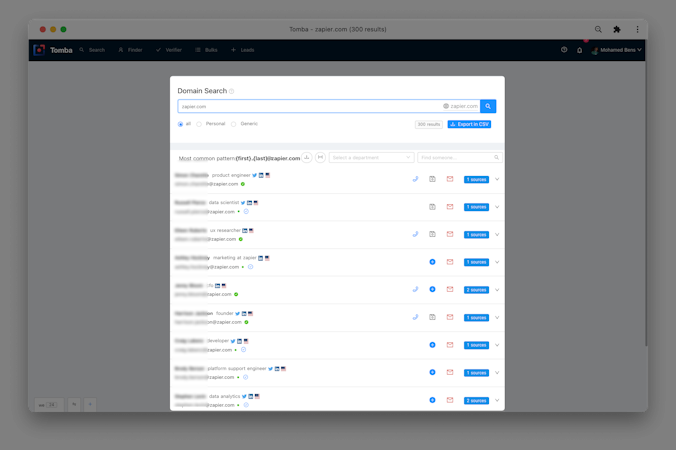Add the marketing at zapier contact with plus icon
The image size is (676, 450).
432,262
